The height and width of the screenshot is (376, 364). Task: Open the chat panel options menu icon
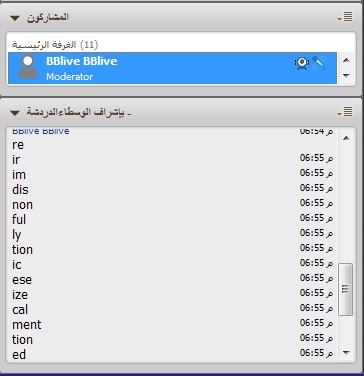click(346, 112)
